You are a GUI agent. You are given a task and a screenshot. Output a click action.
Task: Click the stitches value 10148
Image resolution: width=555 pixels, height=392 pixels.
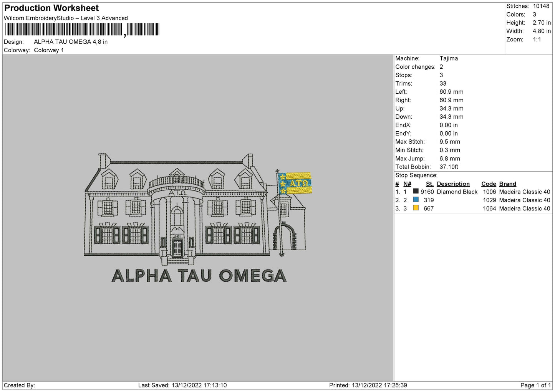click(x=541, y=6)
